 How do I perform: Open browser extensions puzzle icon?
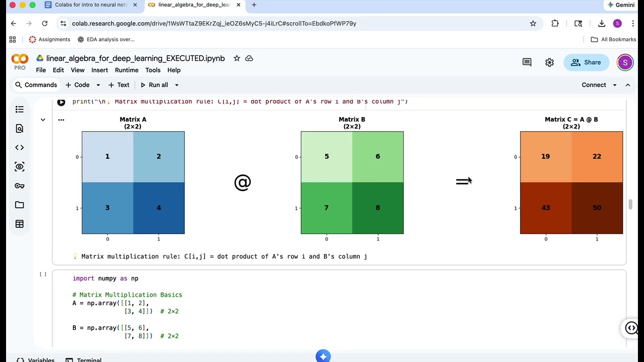click(x=555, y=23)
